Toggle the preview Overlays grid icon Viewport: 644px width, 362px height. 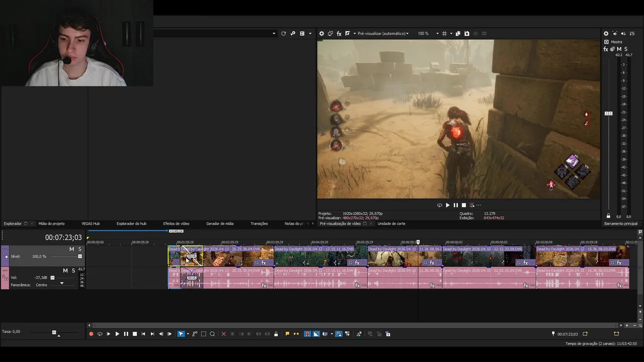(444, 34)
